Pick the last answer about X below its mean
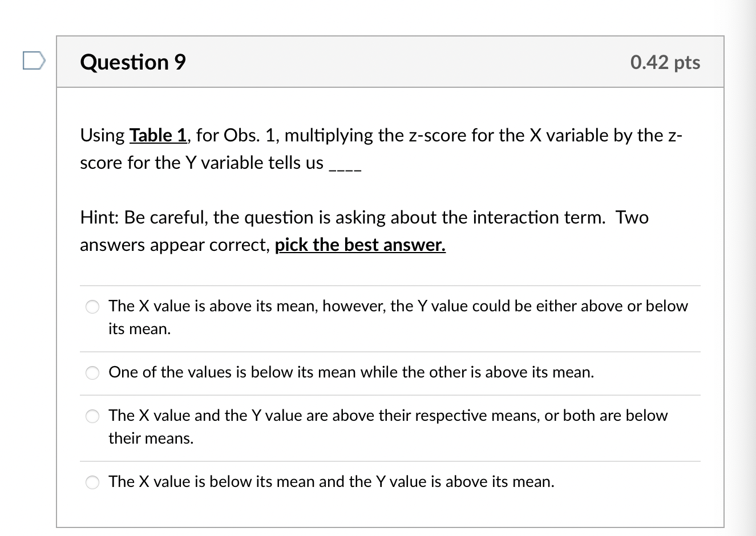This screenshot has height=536, width=756. click(x=92, y=482)
